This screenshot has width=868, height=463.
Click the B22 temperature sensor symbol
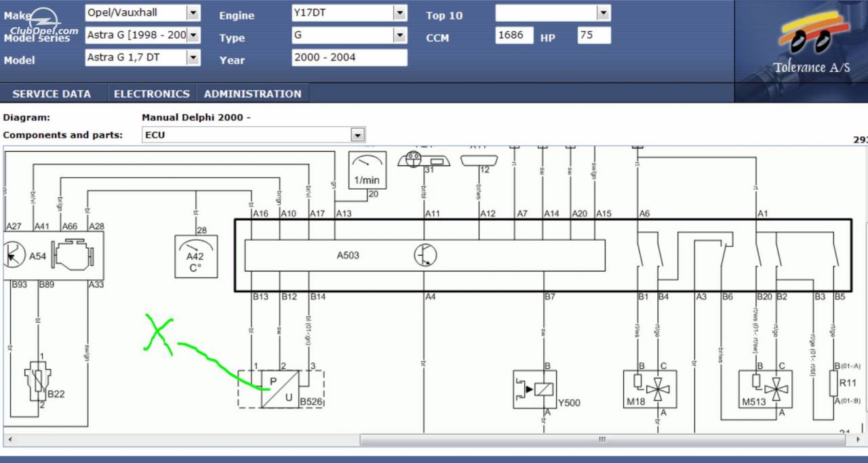coord(39,381)
